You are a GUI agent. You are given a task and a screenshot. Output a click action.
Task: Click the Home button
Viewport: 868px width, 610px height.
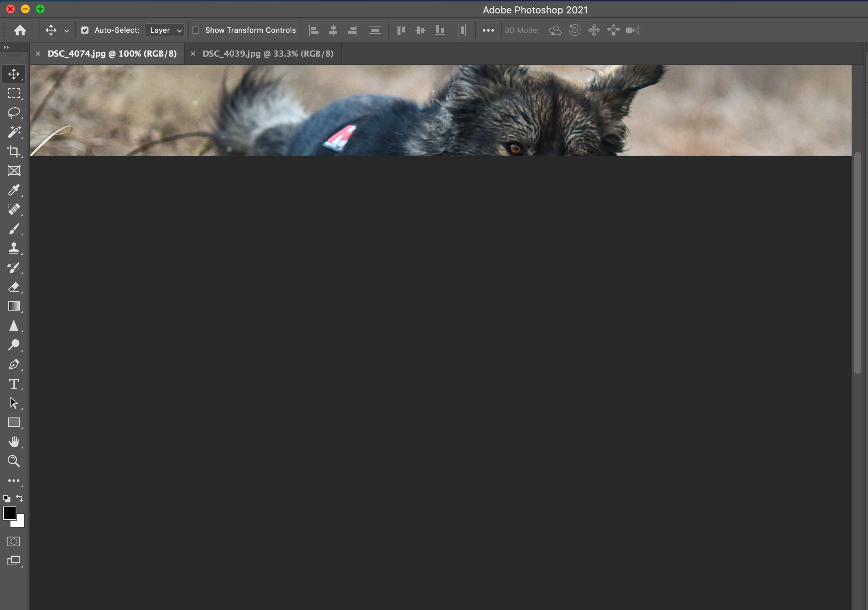pyautogui.click(x=20, y=30)
